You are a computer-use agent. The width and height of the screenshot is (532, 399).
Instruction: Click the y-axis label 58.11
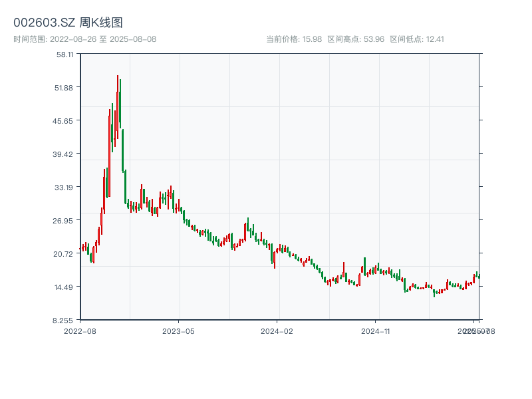[65, 55]
